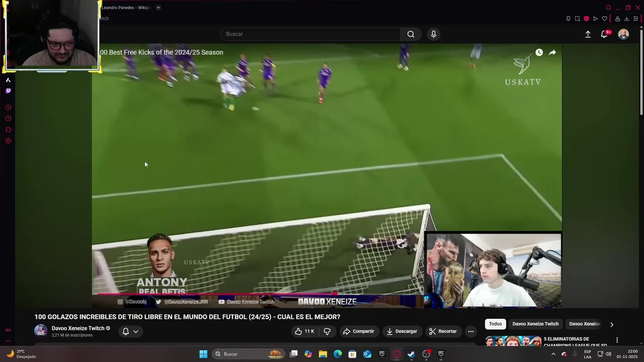
Task: Click the pin icon in address bar
Action: point(568,19)
